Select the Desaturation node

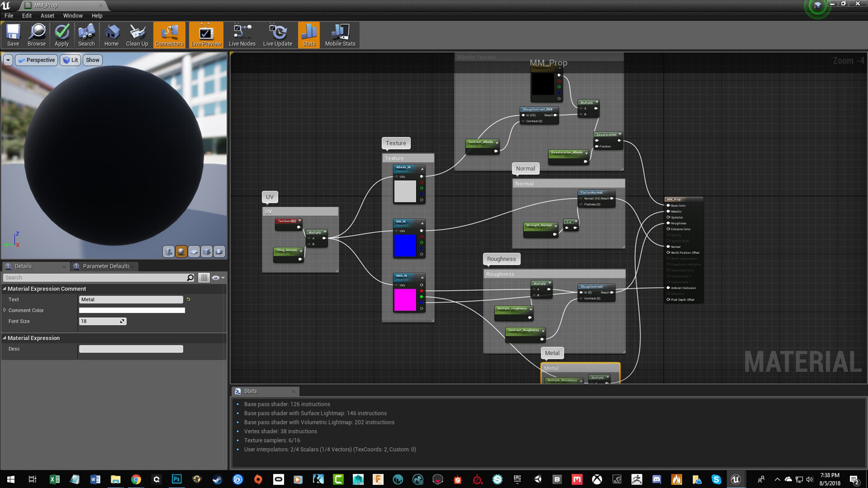(x=608, y=140)
